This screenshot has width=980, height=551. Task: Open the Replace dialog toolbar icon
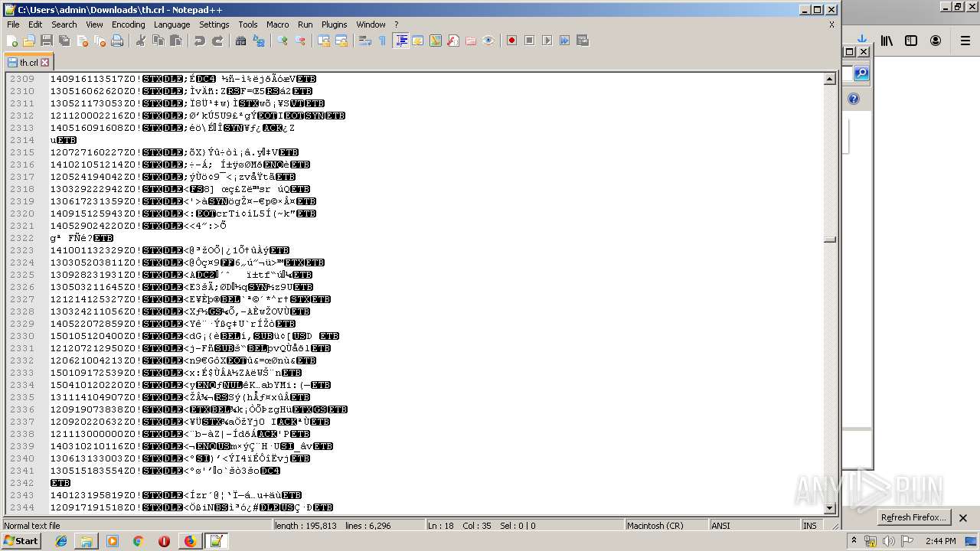click(259, 41)
